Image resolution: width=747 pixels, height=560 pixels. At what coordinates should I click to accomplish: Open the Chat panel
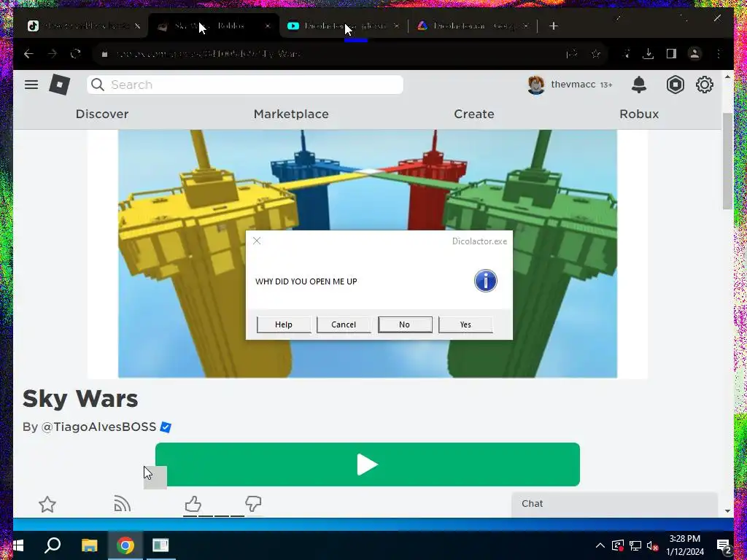[614, 504]
